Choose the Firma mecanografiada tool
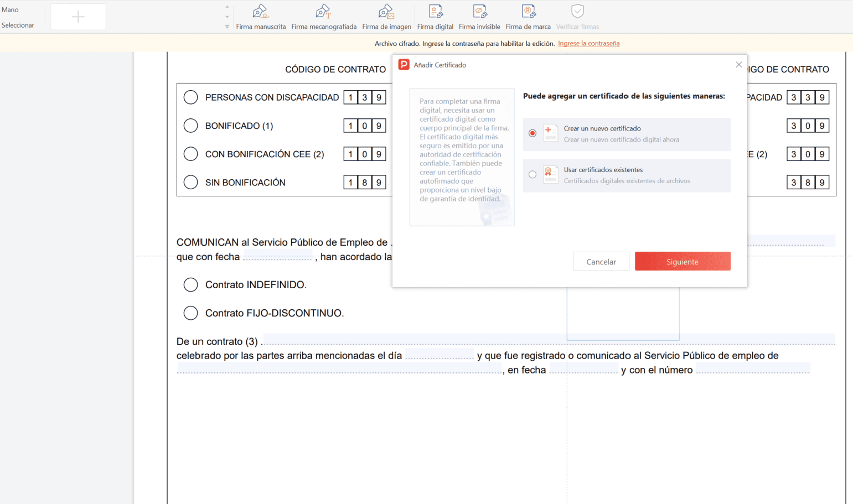 pos(324,17)
